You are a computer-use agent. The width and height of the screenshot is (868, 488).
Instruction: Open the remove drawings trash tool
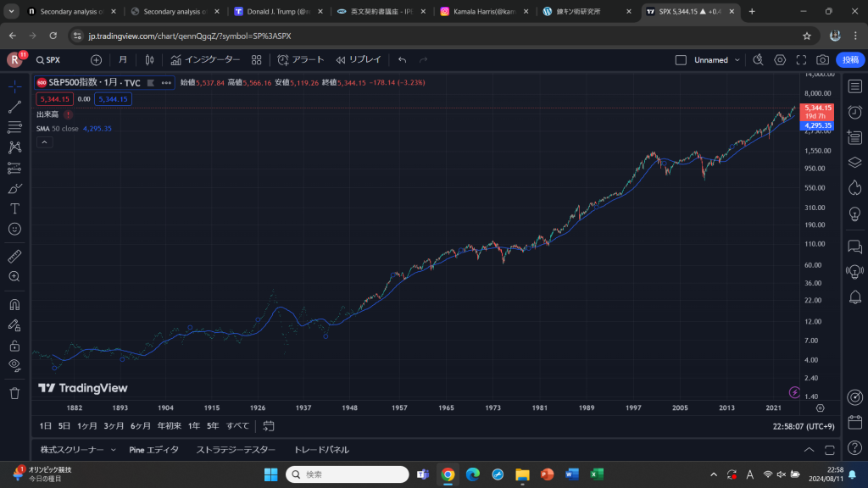tap(14, 392)
